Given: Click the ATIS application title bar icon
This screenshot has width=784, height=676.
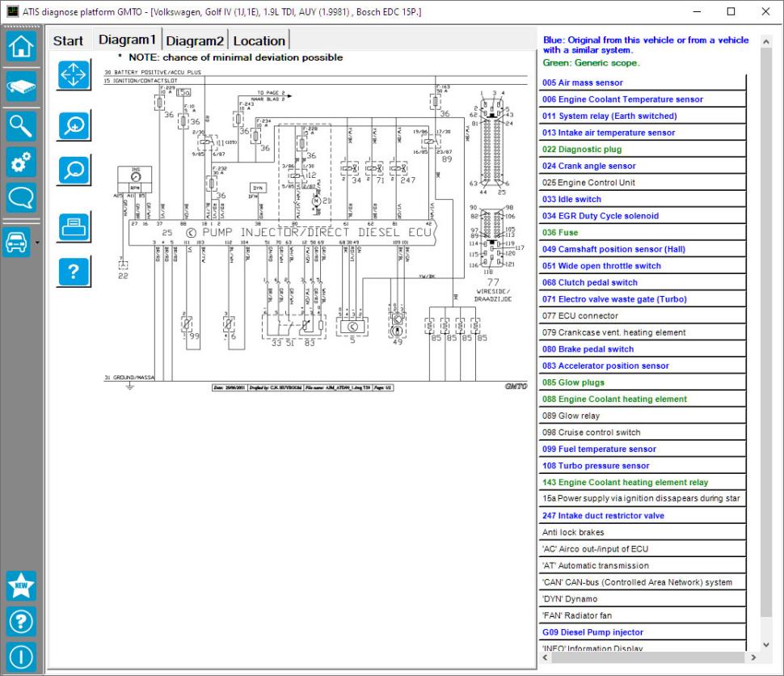Looking at the screenshot, I should pos(12,11).
